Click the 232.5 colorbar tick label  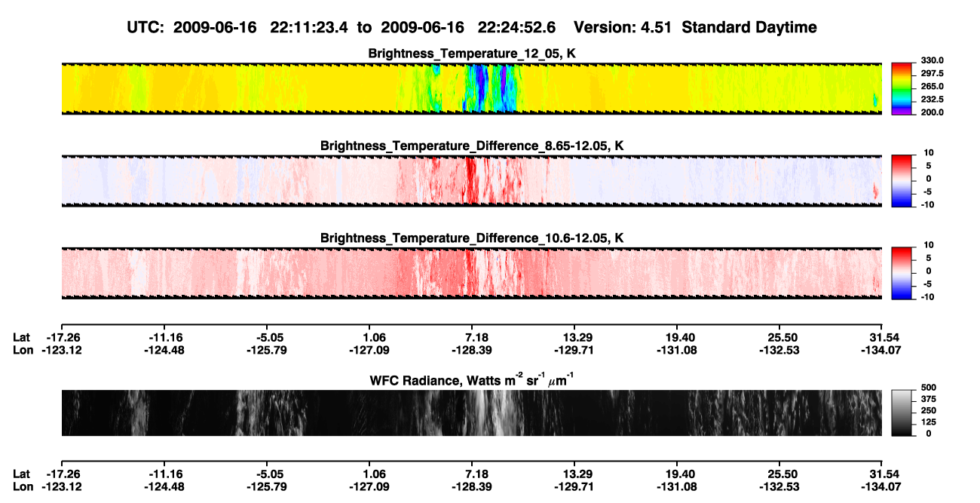pyautogui.click(x=932, y=99)
